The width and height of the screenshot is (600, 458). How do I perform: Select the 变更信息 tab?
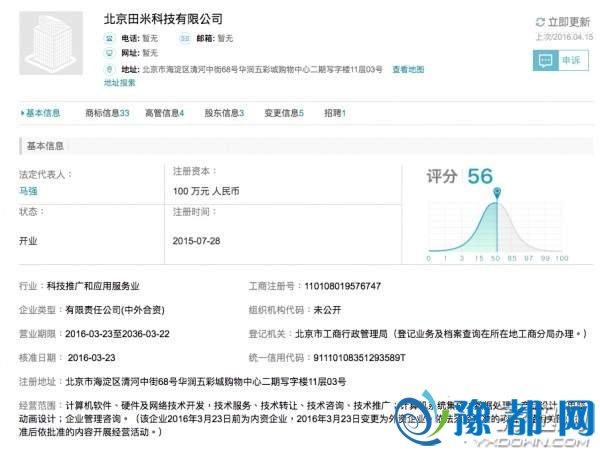click(x=283, y=114)
